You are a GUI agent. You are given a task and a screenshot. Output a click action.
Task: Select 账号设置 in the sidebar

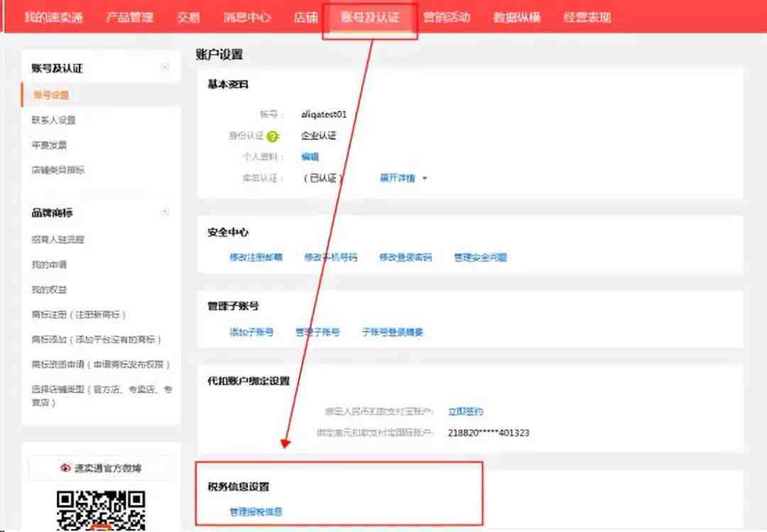click(x=51, y=95)
